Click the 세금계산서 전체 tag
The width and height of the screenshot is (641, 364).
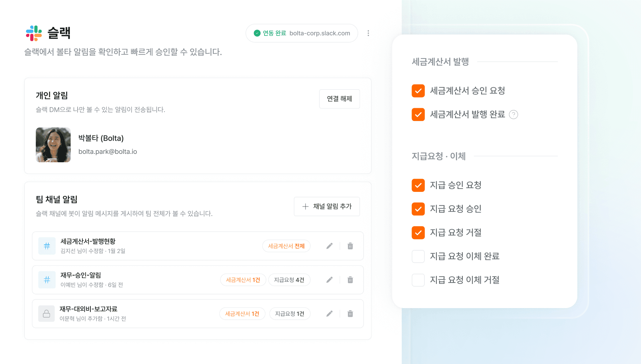point(286,246)
